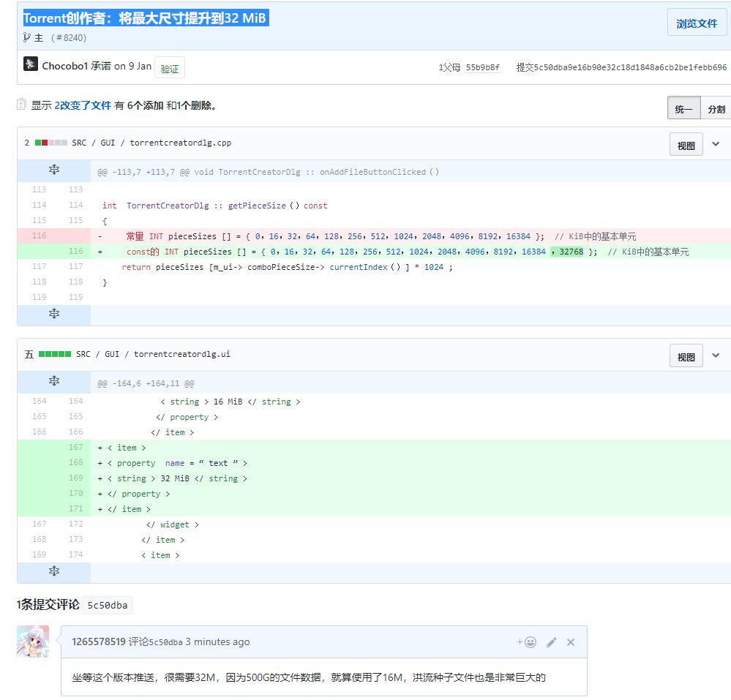Expand code below line 174 in torrentcreatordlg.ui
This screenshot has height=700, width=731.
tap(54, 571)
